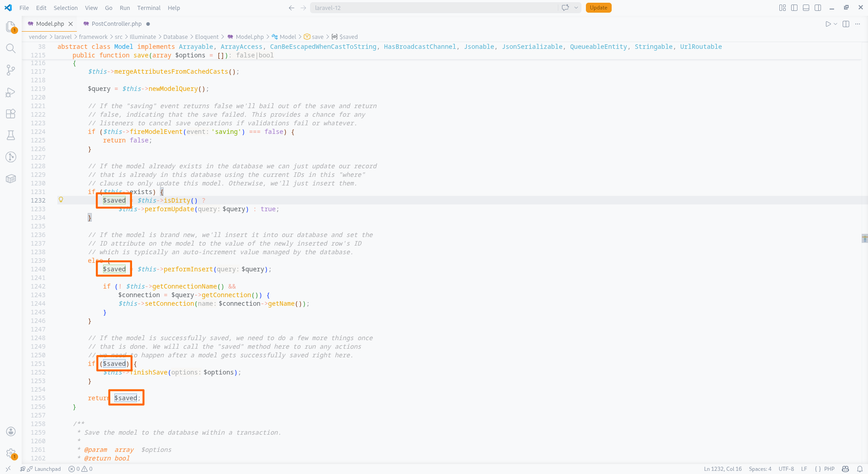Open notifications bell in status bar
868x474 pixels.
click(x=859, y=469)
